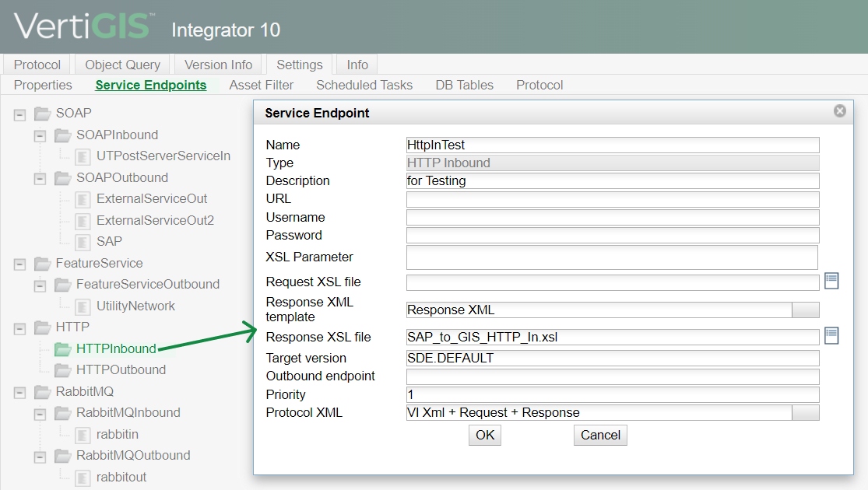Click into the Request XSL file field
This screenshot has width=868, height=490.
coord(612,282)
